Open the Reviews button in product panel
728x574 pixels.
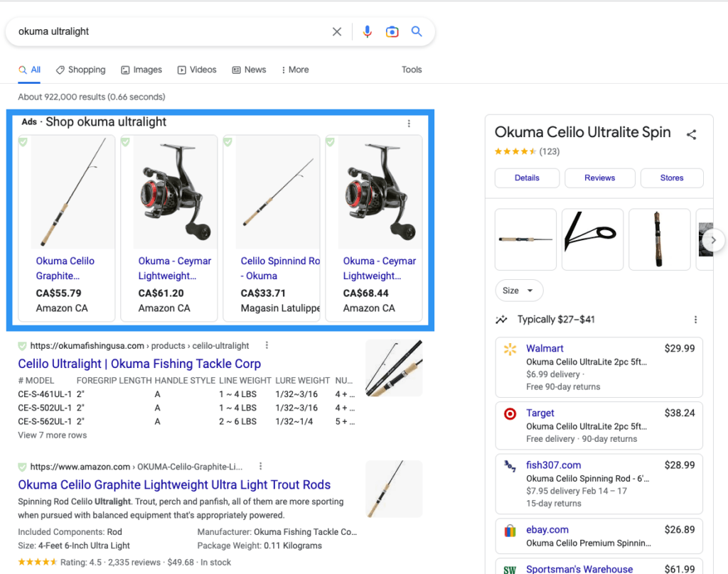(x=600, y=178)
